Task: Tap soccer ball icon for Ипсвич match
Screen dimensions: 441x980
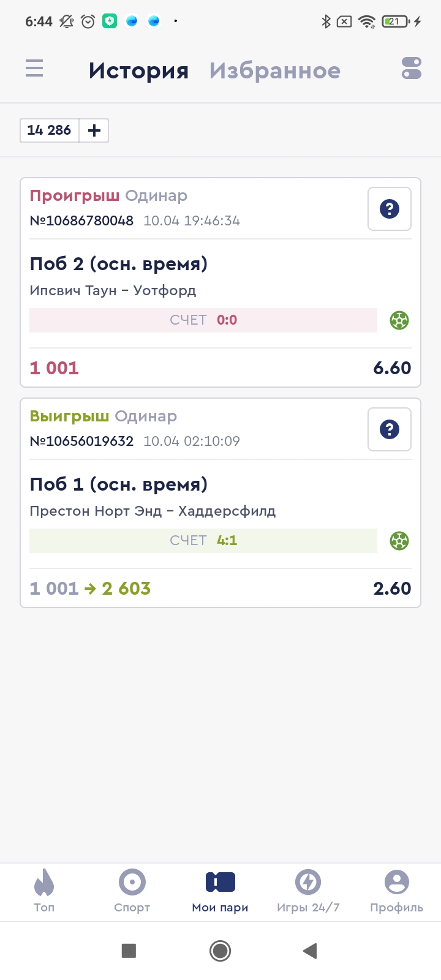Action: point(399,320)
